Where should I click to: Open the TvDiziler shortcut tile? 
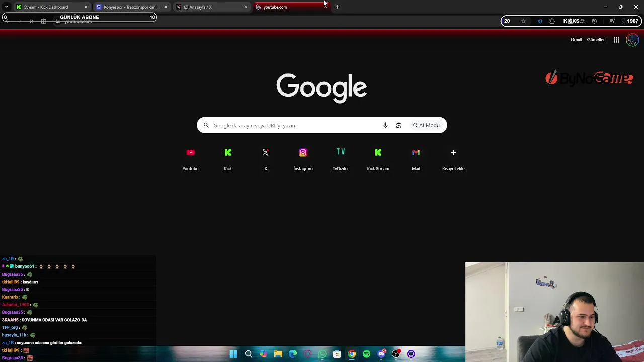click(x=341, y=159)
